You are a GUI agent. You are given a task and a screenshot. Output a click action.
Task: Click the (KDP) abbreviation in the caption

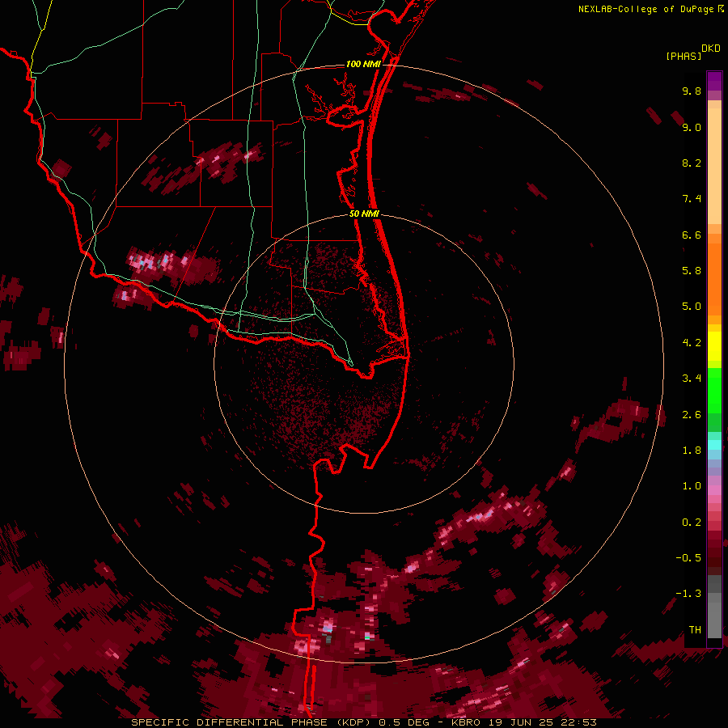(353, 722)
